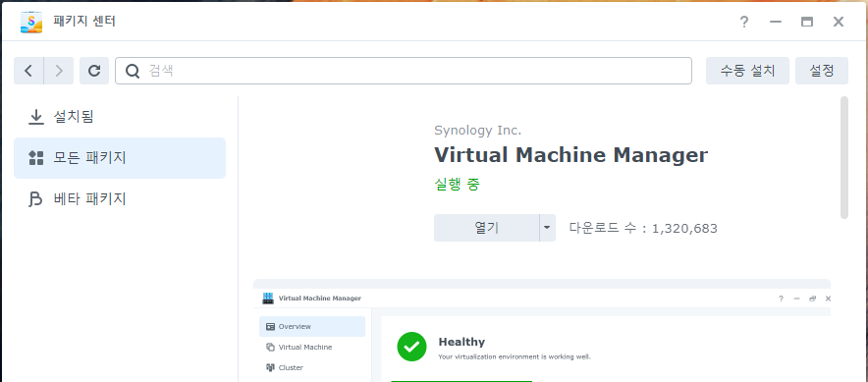Open 수동 설치 manual install

point(747,71)
